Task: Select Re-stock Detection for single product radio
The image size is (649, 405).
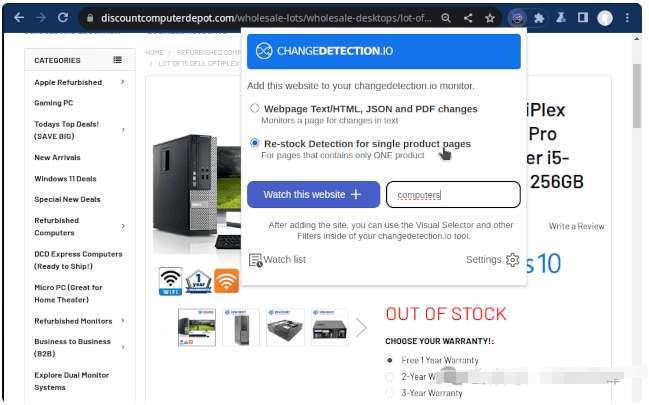Action: click(255, 143)
